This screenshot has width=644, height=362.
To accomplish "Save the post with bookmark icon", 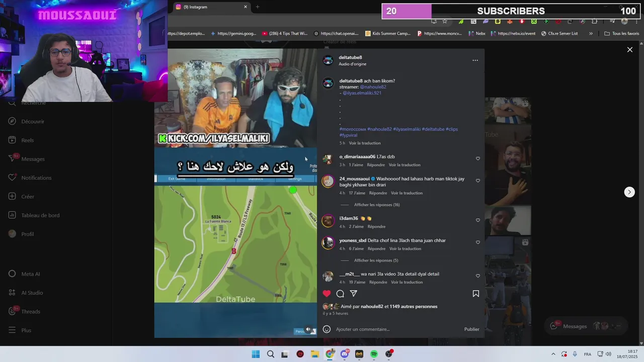I will point(476,294).
